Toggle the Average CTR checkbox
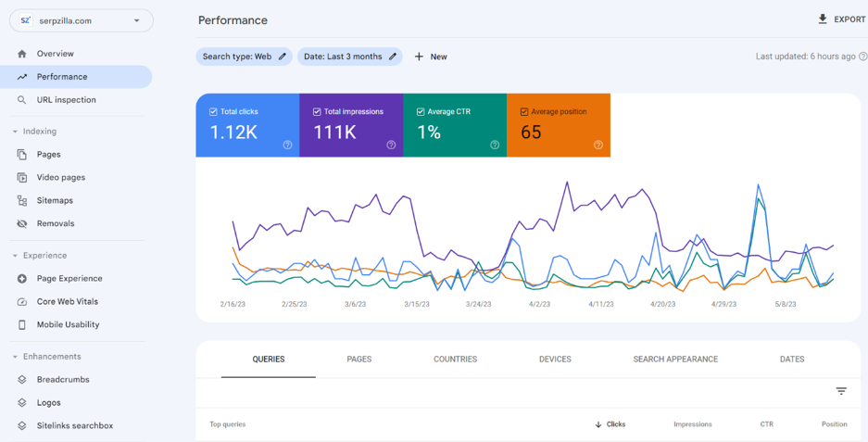Screen dimensions: 868x442 point(421,112)
